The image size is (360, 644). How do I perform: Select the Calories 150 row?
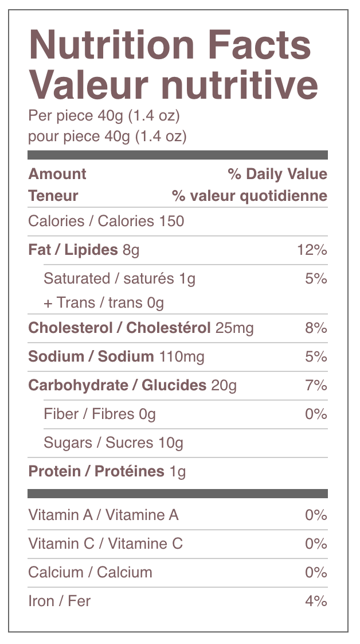click(x=106, y=221)
